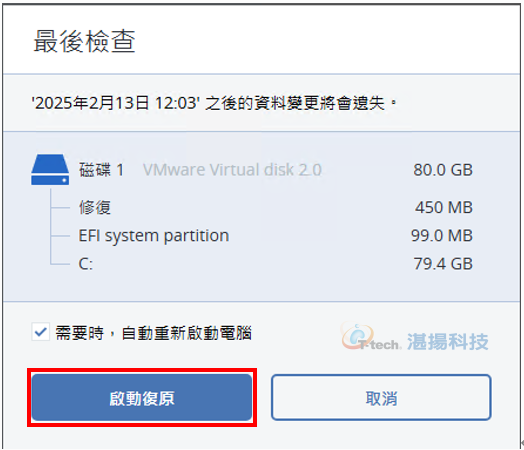
Task: Click the VMware Virtual disk 2.0 label
Action: click(x=232, y=170)
